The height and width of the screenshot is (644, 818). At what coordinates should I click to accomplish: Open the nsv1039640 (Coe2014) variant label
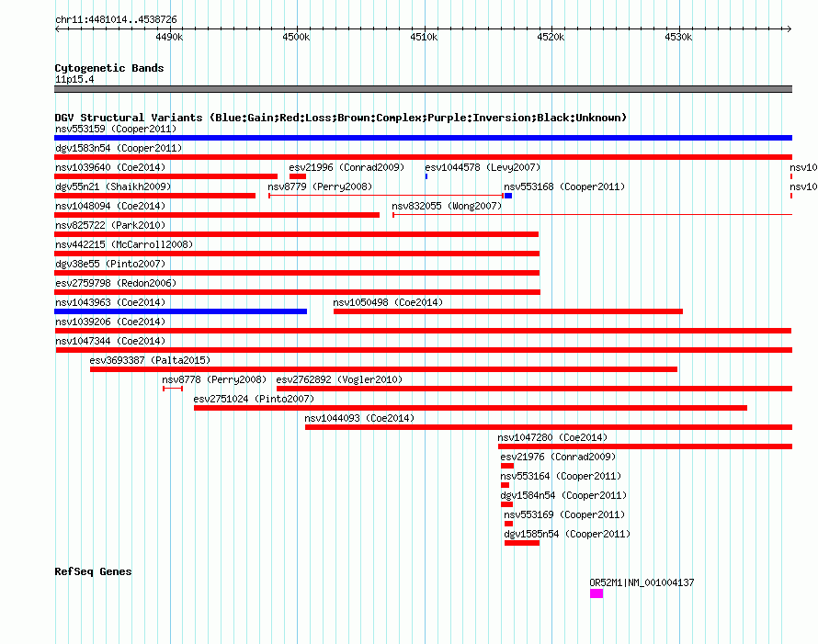[x=110, y=167]
